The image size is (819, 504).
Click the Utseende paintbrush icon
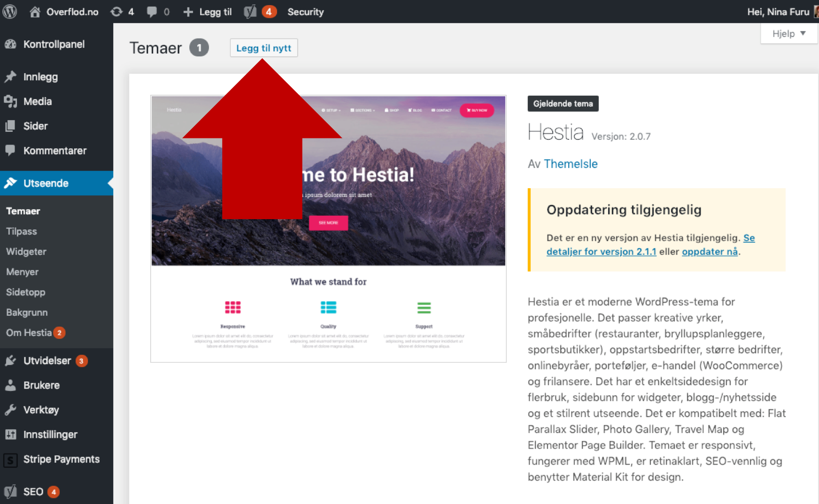[10, 183]
